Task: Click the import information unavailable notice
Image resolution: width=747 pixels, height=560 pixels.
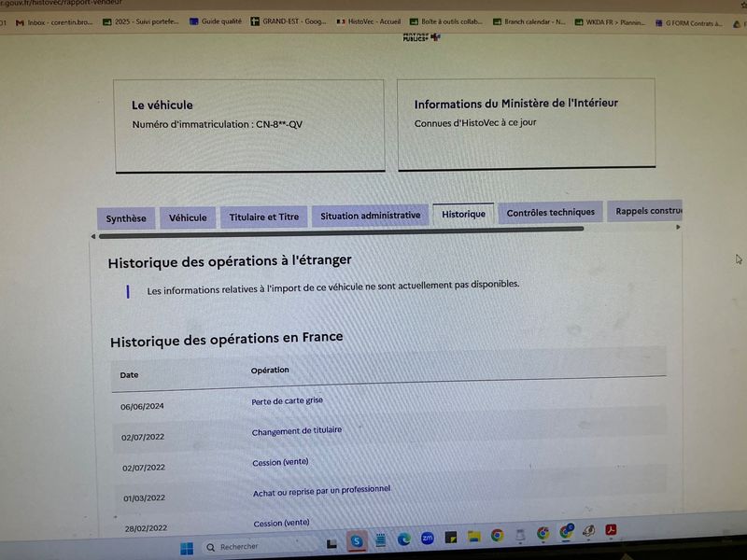Action: point(333,287)
